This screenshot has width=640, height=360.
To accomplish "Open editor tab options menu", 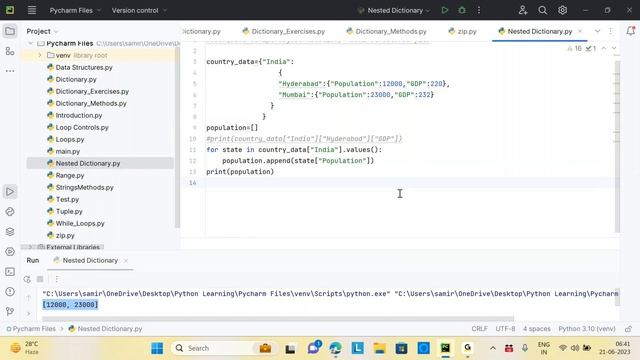I will click(x=611, y=31).
